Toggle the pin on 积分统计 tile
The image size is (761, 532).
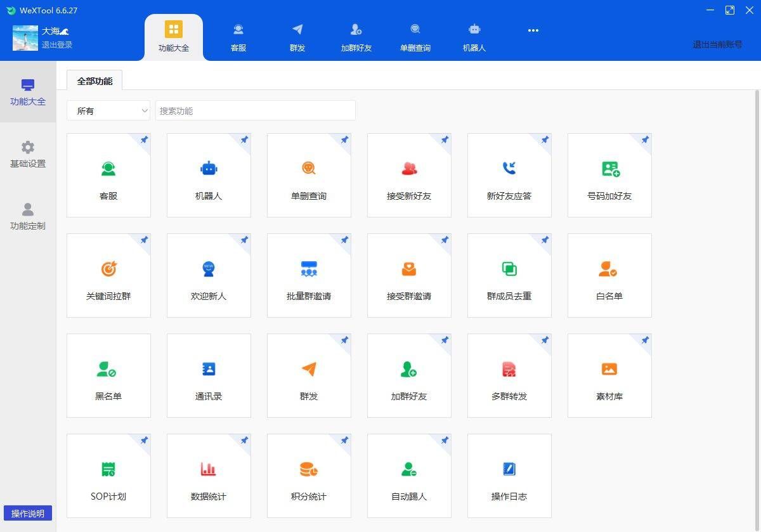coord(344,441)
